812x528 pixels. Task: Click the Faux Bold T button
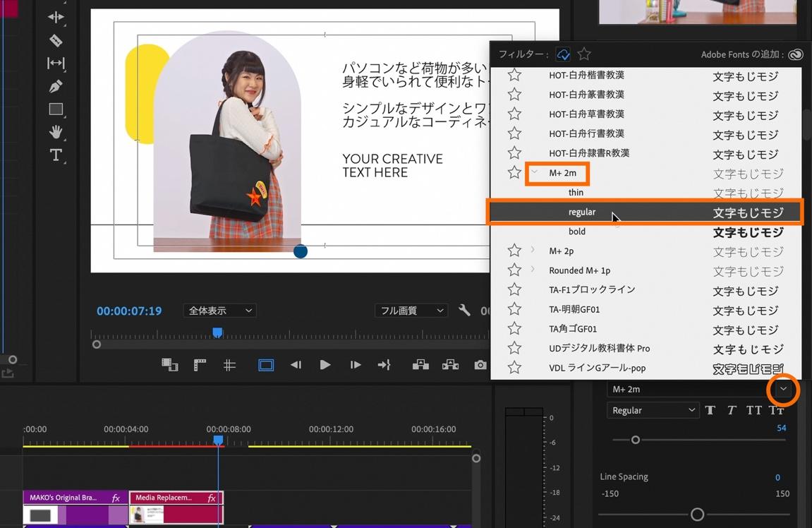pos(710,410)
